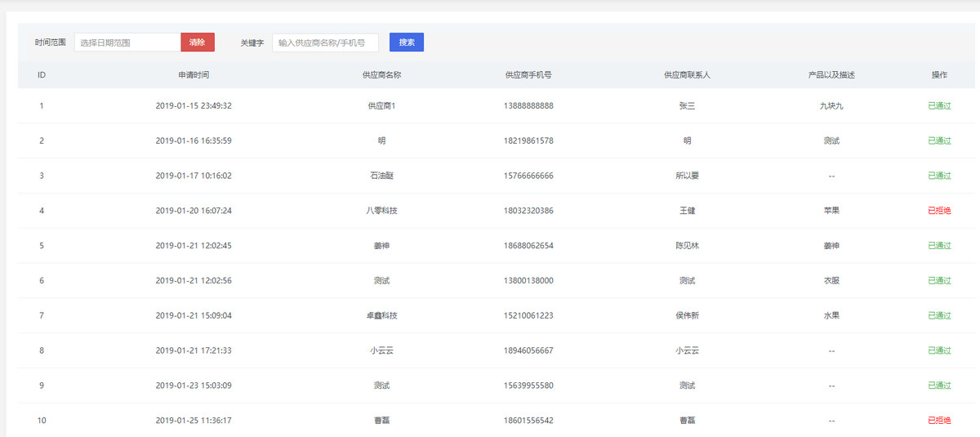Click 已通过 status in 衣服 row

coord(939,281)
